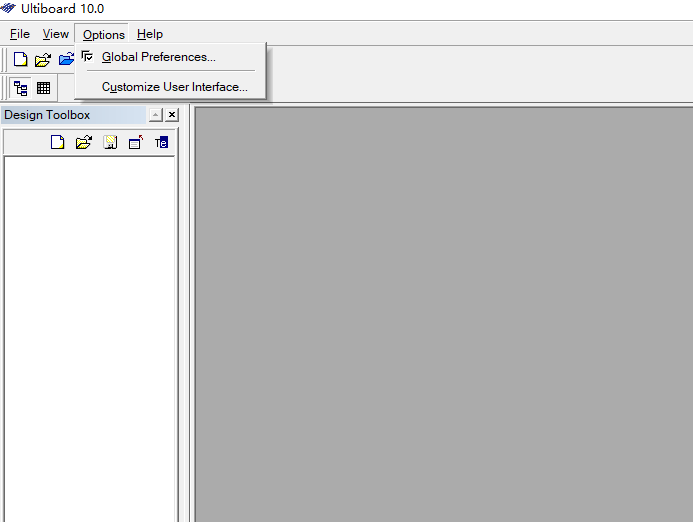The width and height of the screenshot is (693, 522).
Task: Click the Open folder icon in Design Toolbox
Action: [x=84, y=142]
